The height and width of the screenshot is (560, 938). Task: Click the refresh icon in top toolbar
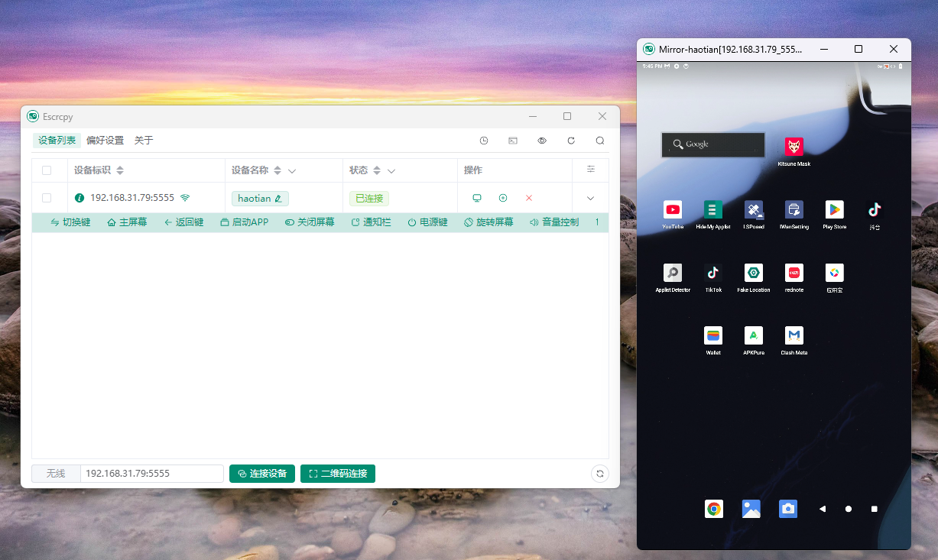click(571, 141)
